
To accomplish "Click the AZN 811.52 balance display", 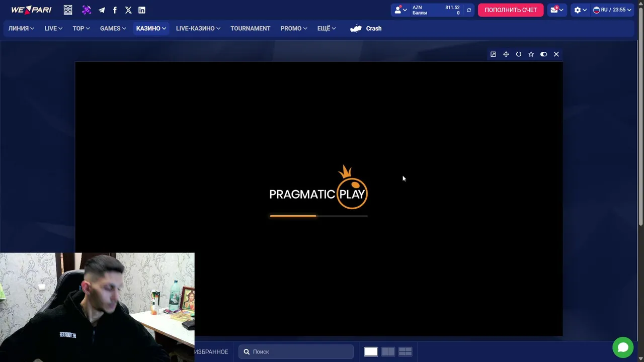I will (x=436, y=8).
